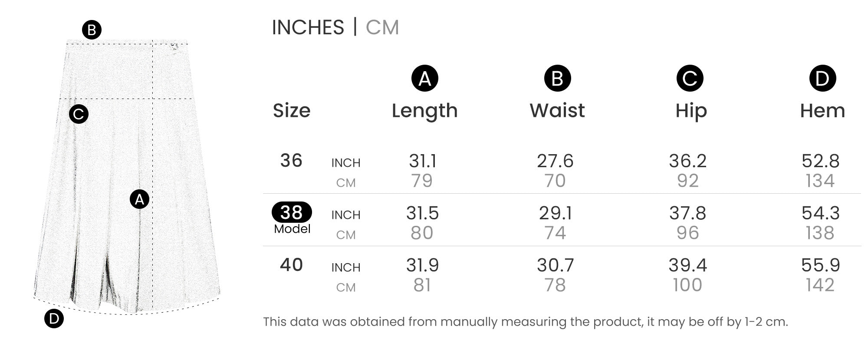Click the Hem column header
Image resolution: width=868 pixels, height=350 pixels.
[822, 111]
